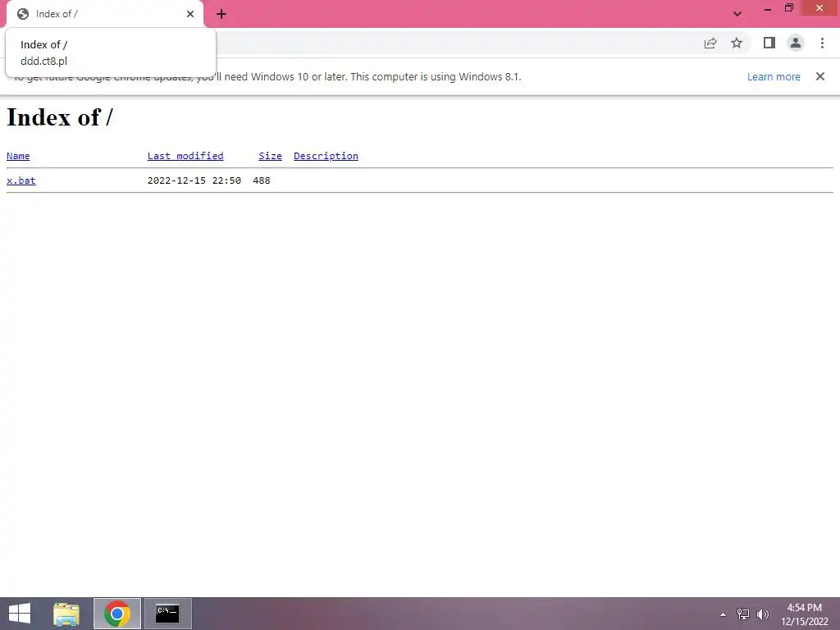The height and width of the screenshot is (630, 840).
Task: Select the file size value 488
Action: click(x=262, y=180)
